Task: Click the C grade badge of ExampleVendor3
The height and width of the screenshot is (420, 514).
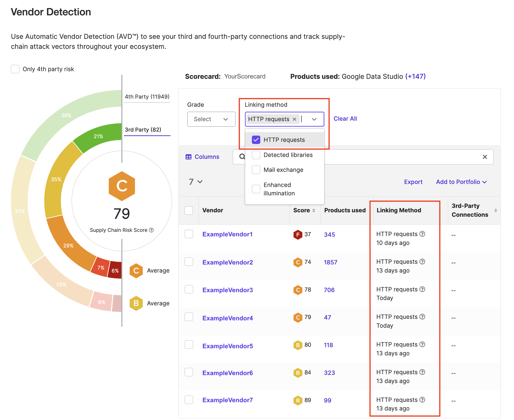Action: [298, 290]
